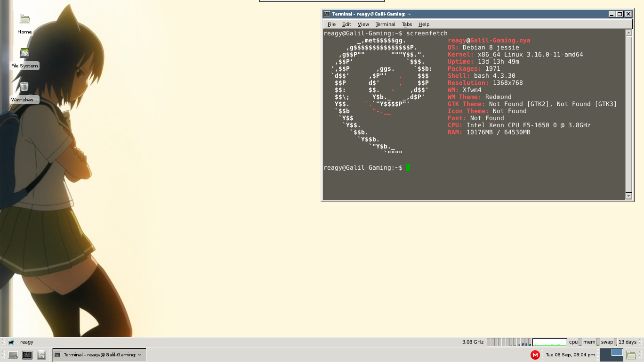Open the Edit menu in Terminal

tap(346, 24)
